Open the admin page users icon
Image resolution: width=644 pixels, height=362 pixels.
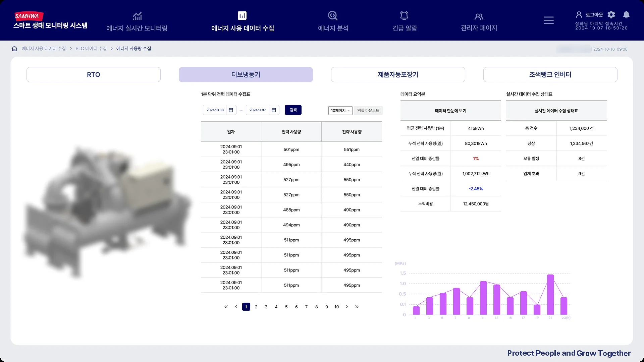(x=479, y=16)
